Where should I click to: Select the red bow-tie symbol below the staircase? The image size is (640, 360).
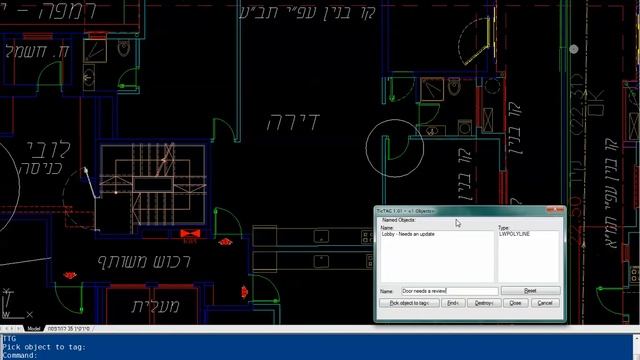point(190,234)
